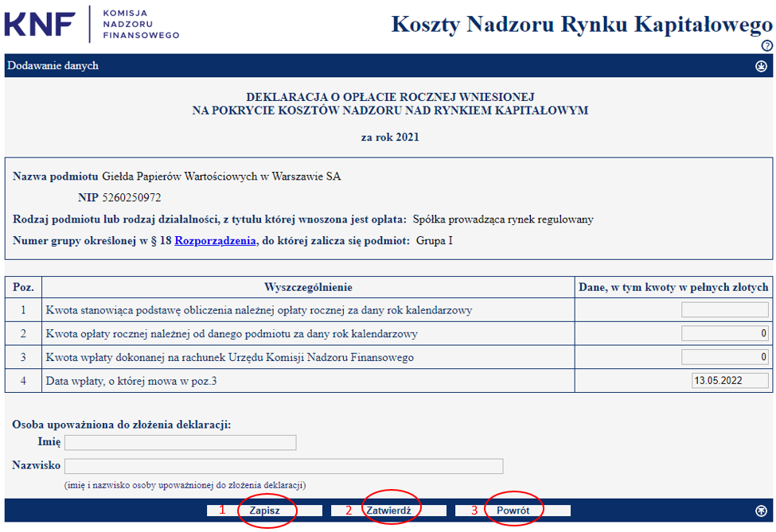Focus the empty amount field in row 1

point(724,310)
